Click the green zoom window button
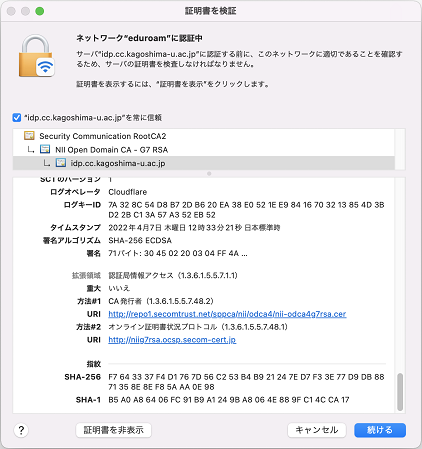The width and height of the screenshot is (422, 449). pos(40,11)
